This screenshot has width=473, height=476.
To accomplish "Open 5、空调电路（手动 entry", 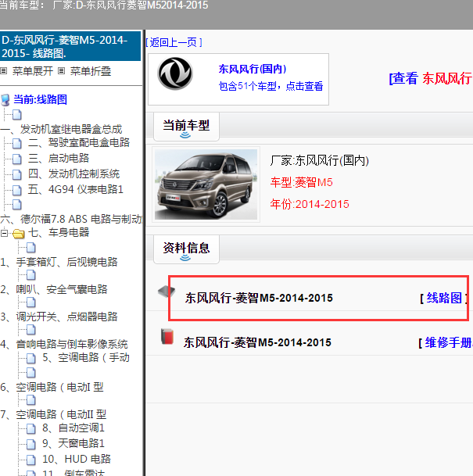I will pyautogui.click(x=86, y=357).
